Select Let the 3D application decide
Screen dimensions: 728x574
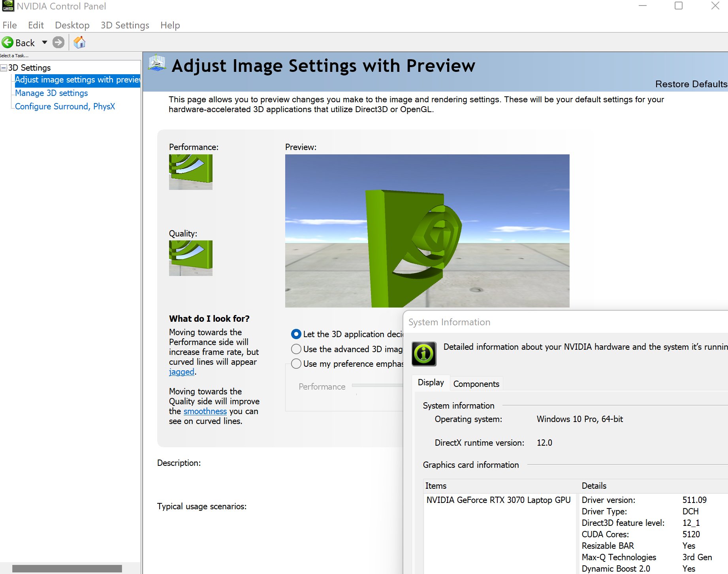(296, 334)
